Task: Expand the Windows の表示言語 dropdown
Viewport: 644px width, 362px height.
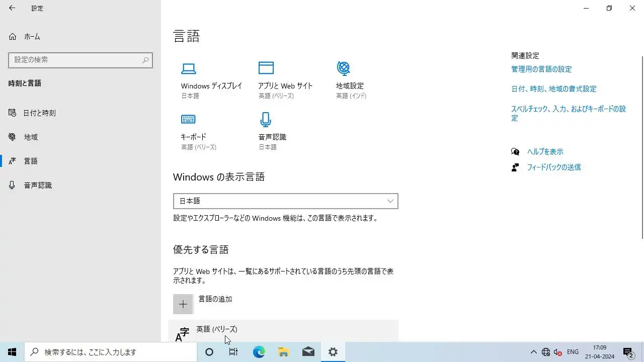Action: [x=286, y=201]
